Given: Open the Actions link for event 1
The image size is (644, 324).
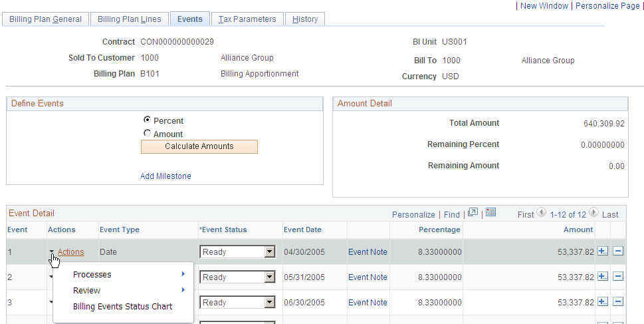Looking at the screenshot, I should 70,252.
